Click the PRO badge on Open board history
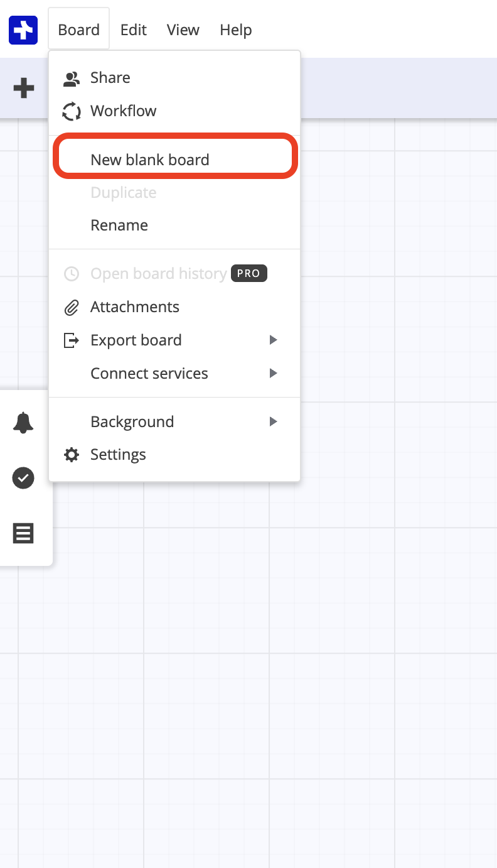 pyautogui.click(x=248, y=273)
